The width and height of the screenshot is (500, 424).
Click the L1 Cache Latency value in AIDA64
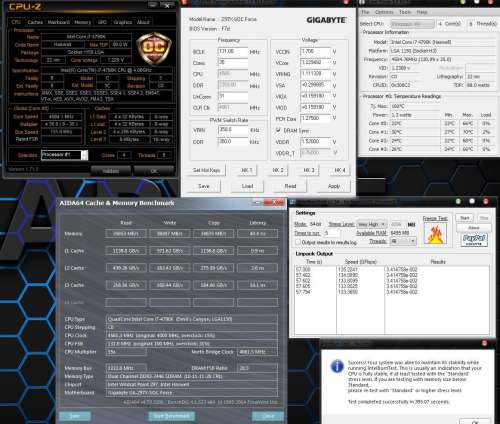(257, 251)
